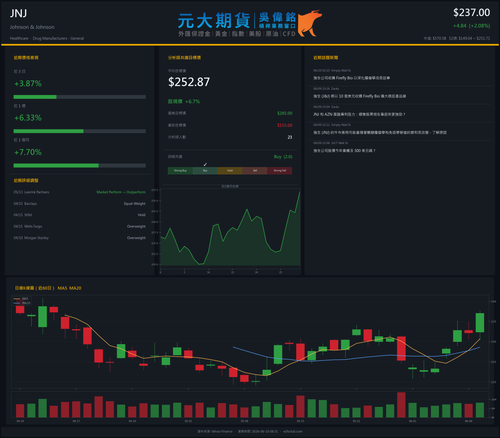Viewport: 500px width, 438px height.
Task: Click the +6.7% upside value
Action: (x=192, y=101)
